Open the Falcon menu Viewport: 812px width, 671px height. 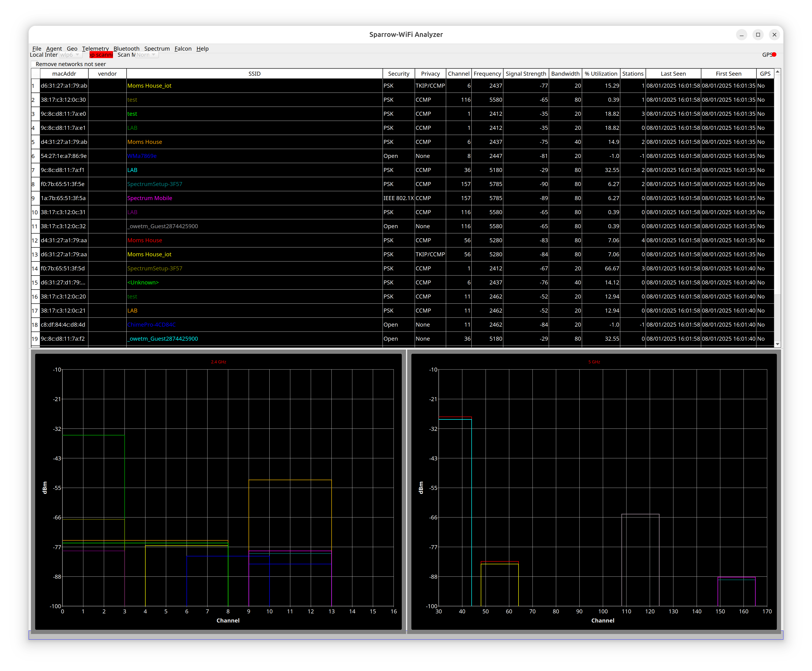183,49
